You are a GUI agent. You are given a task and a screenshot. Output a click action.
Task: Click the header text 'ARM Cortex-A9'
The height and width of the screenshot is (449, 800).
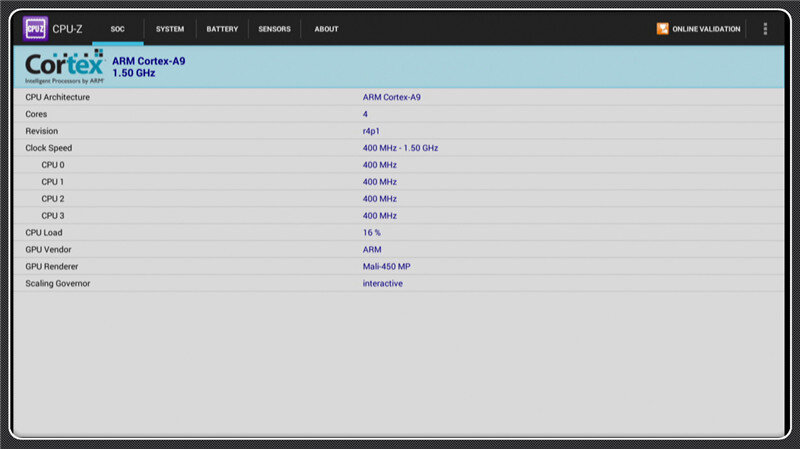(148, 61)
